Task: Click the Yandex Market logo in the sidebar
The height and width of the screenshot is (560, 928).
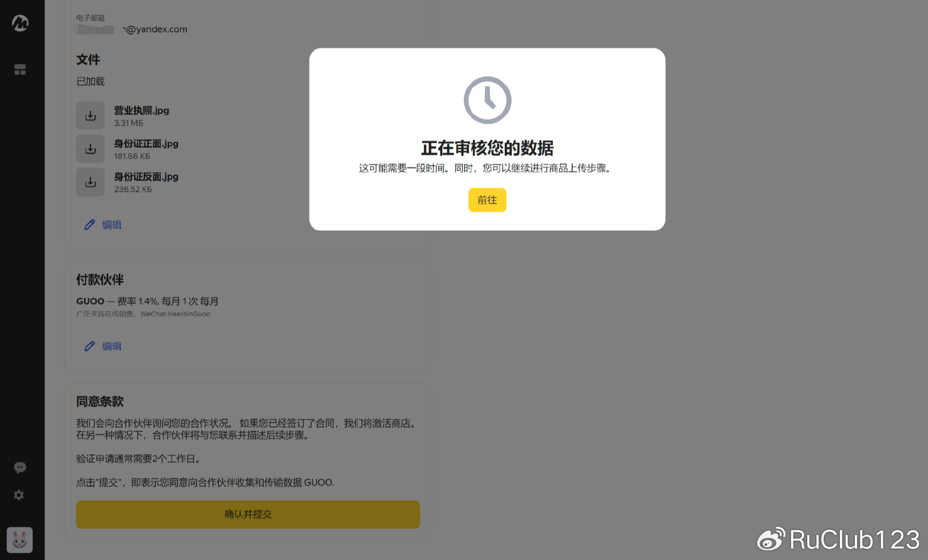Action: [20, 23]
